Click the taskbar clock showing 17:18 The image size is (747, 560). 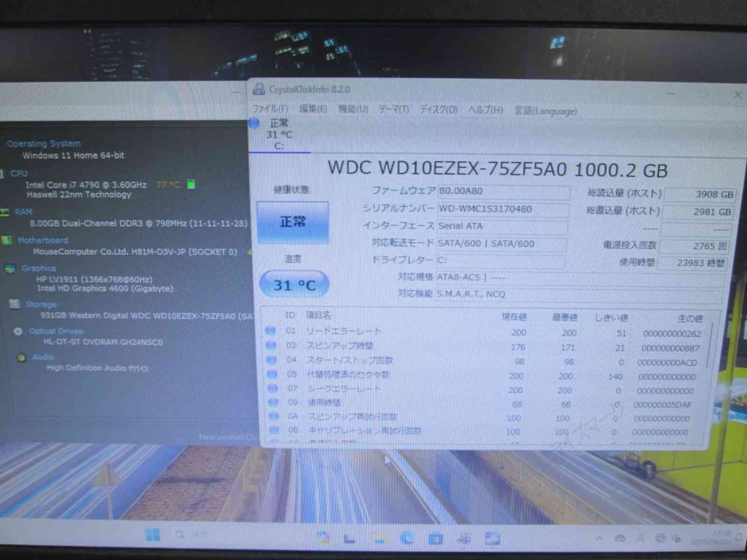[x=712, y=538]
